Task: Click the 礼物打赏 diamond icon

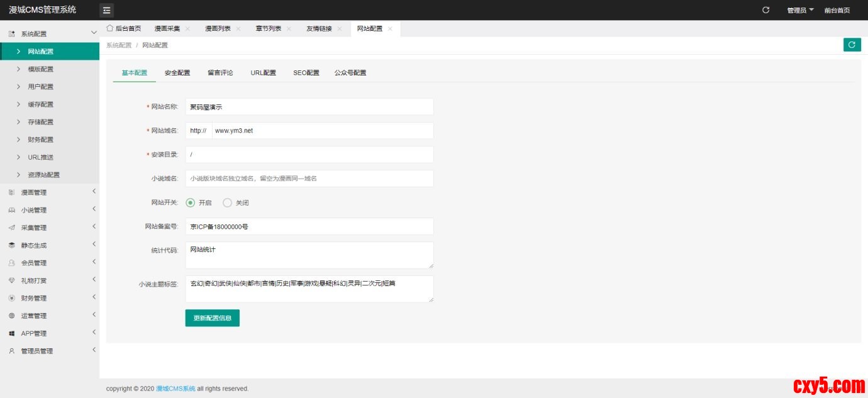Action: (11, 280)
